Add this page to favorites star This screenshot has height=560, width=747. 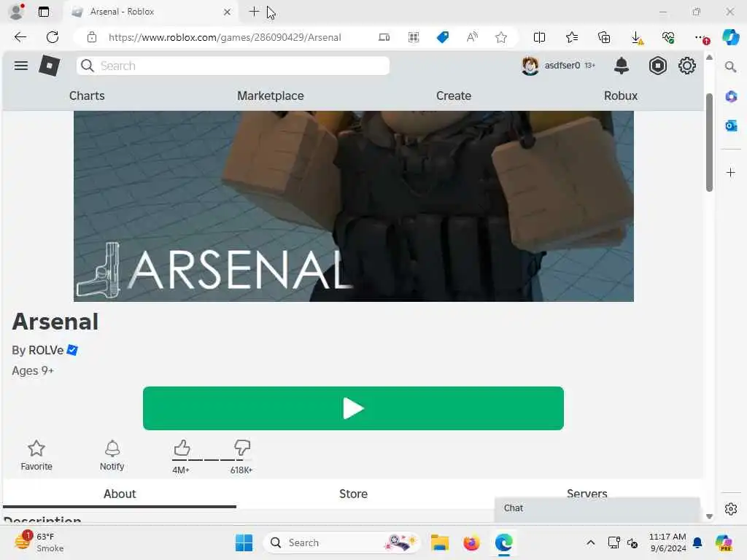pos(500,37)
